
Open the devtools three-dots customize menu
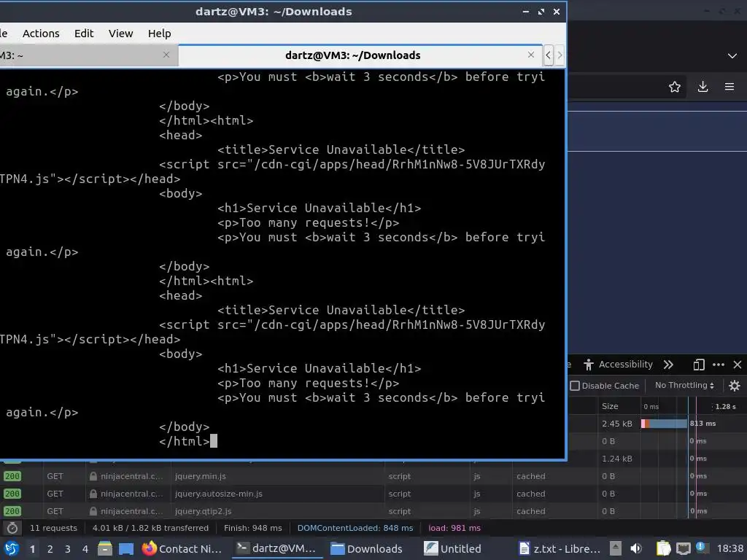point(719,365)
